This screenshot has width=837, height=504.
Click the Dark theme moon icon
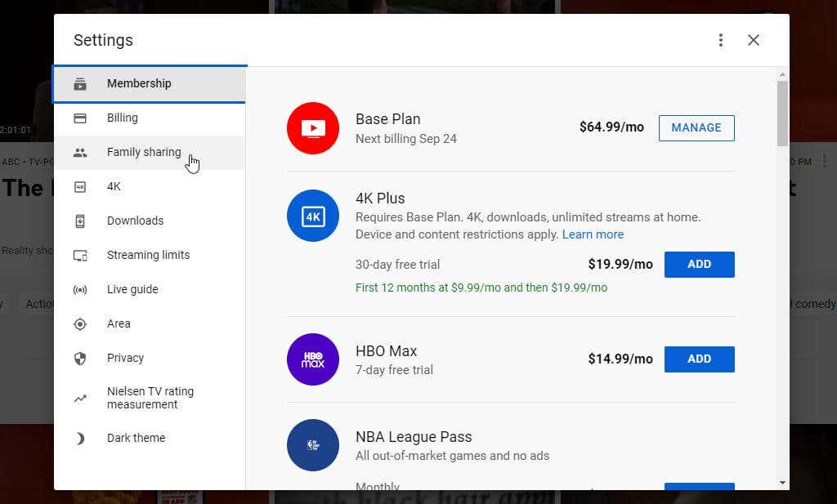click(x=80, y=438)
